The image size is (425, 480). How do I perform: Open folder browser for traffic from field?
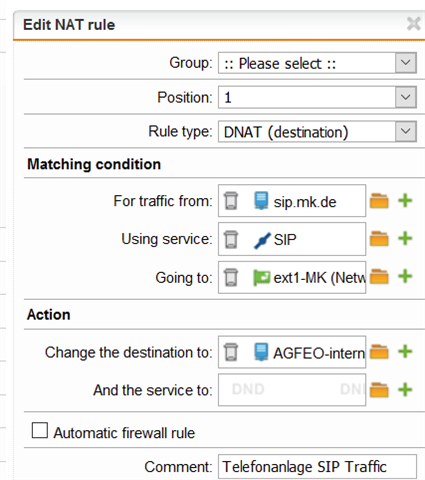coord(379,201)
